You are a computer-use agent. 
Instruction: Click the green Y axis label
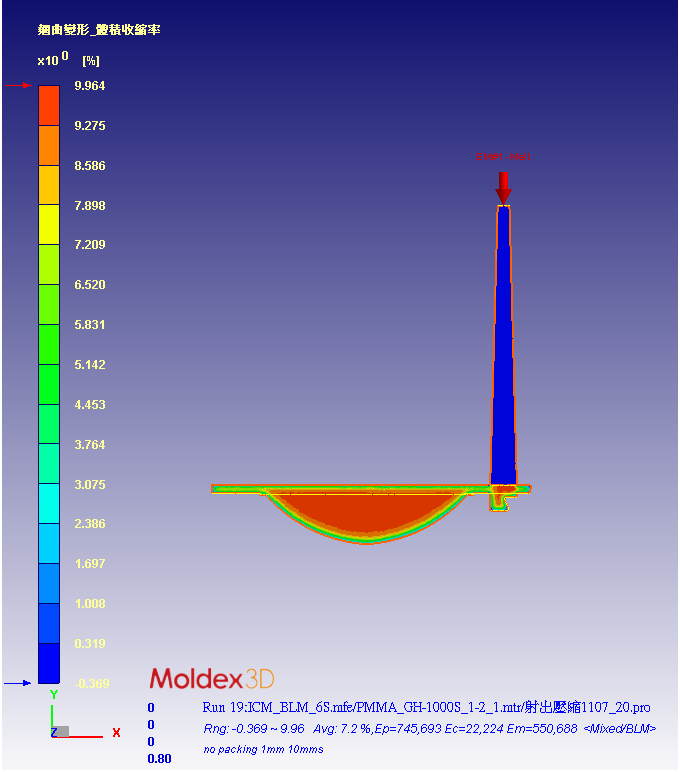[54, 694]
